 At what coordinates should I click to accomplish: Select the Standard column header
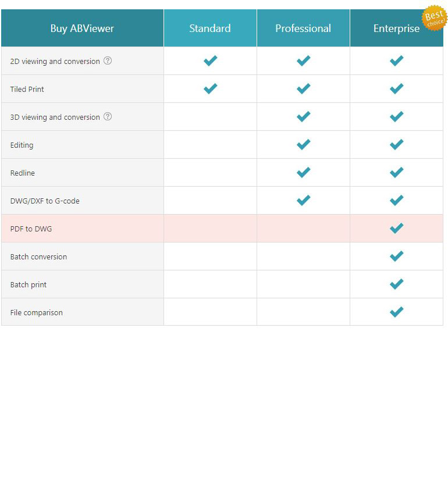(210, 28)
